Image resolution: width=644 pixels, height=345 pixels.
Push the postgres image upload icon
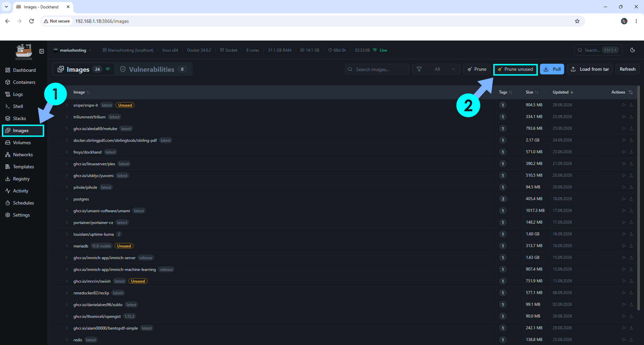tap(631, 199)
